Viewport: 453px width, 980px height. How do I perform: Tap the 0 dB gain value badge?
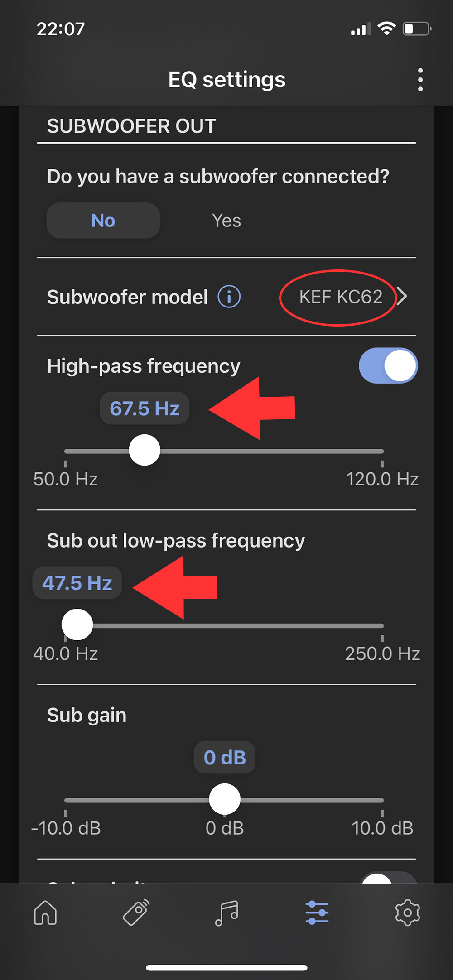point(225,757)
